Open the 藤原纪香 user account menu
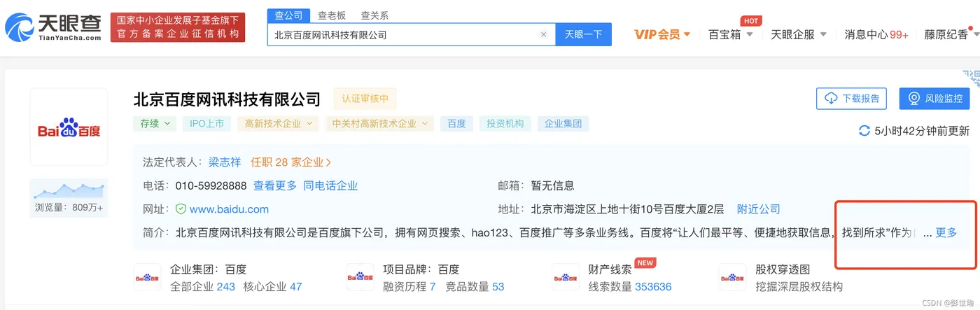The width and height of the screenshot is (980, 310). click(950, 34)
